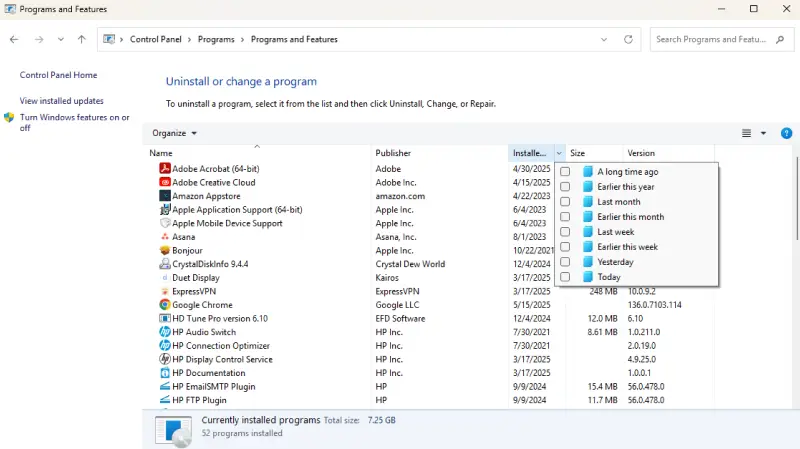Click Programs and Features breadcrumb
This screenshot has height=449, width=800.
click(294, 39)
